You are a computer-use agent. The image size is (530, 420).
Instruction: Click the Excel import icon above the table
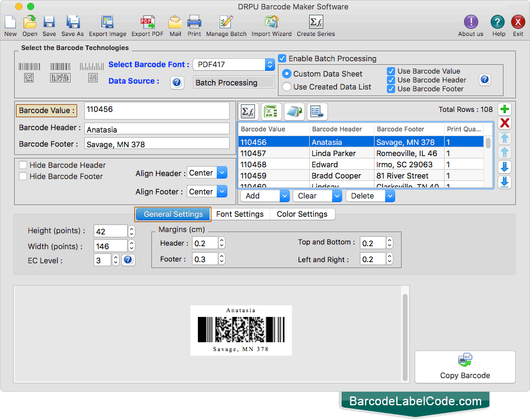271,111
